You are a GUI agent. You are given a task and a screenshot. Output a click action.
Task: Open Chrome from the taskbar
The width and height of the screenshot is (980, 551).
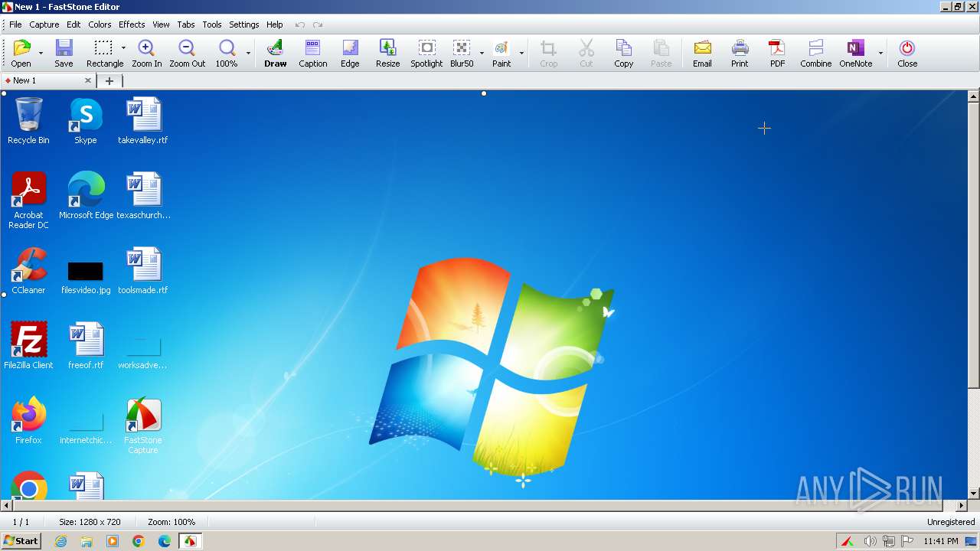[139, 541]
